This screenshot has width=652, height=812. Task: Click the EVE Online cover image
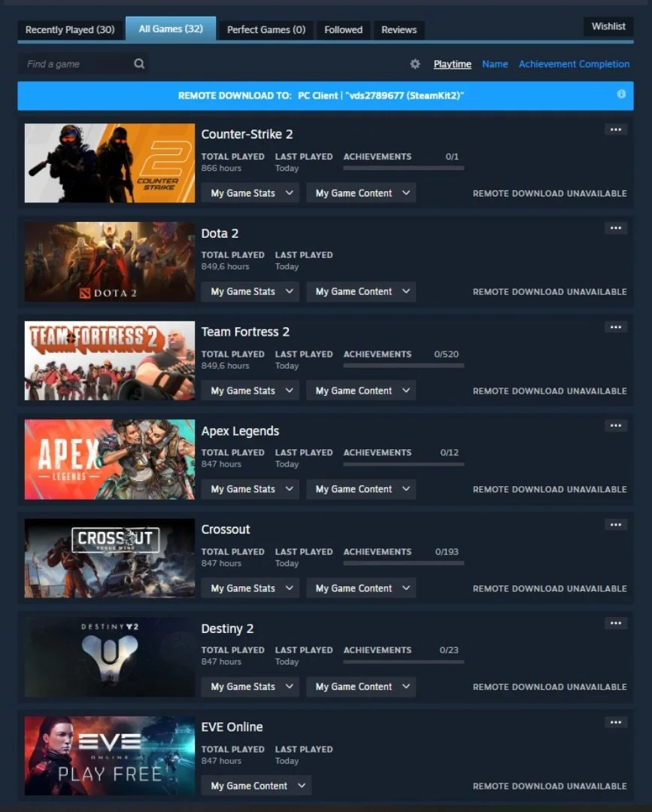point(110,756)
